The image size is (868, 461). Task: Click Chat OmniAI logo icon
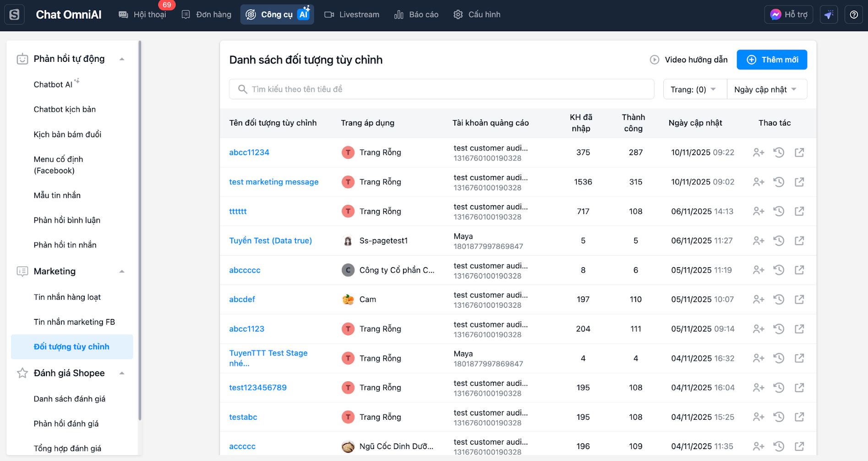pyautogui.click(x=14, y=15)
